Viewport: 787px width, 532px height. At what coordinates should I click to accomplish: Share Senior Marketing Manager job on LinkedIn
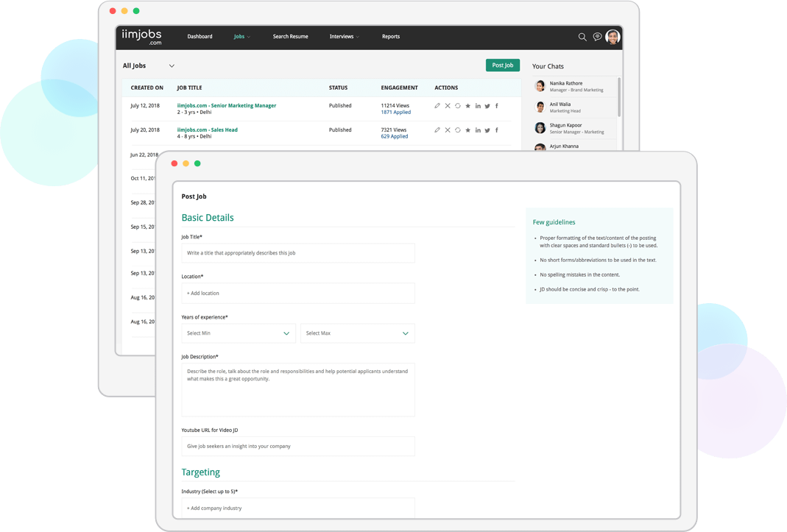478,106
